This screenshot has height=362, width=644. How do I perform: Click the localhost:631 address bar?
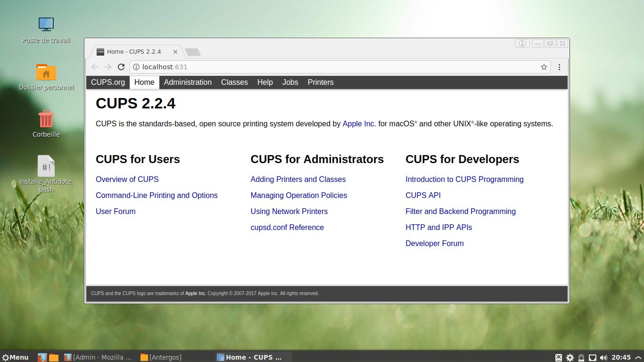coord(339,67)
